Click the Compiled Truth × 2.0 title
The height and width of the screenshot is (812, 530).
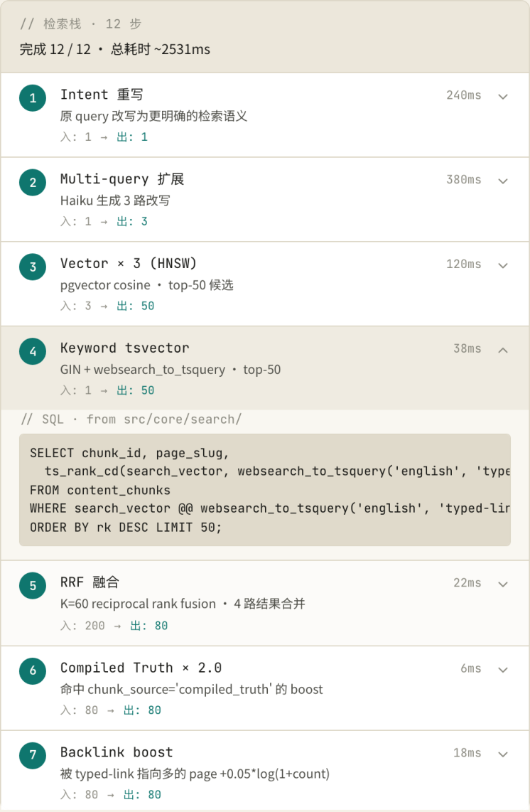[x=141, y=668]
